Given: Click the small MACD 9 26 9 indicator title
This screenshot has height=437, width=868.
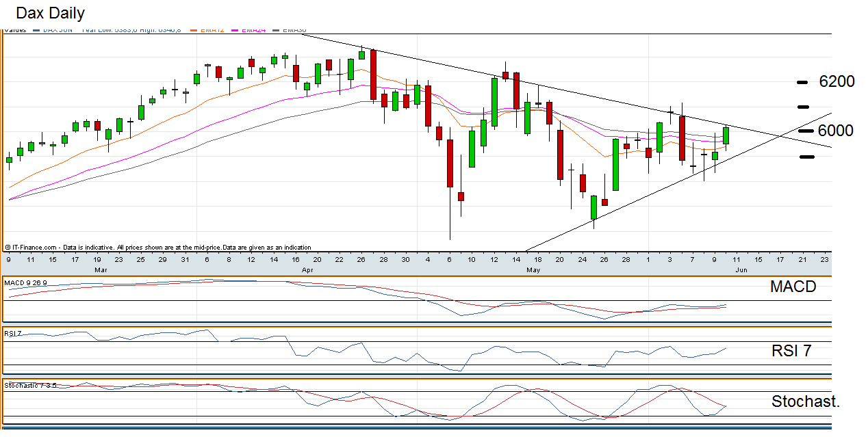Looking at the screenshot, I should pyautogui.click(x=25, y=282).
